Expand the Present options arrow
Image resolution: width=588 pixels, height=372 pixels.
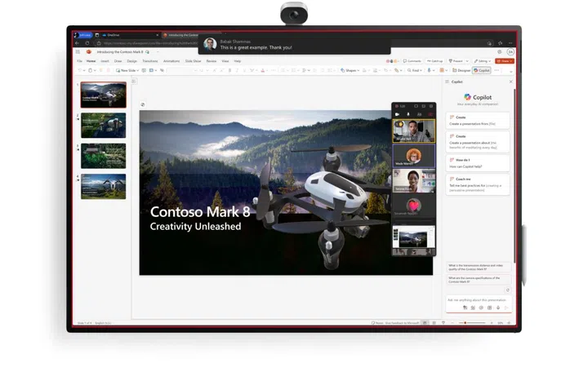467,61
